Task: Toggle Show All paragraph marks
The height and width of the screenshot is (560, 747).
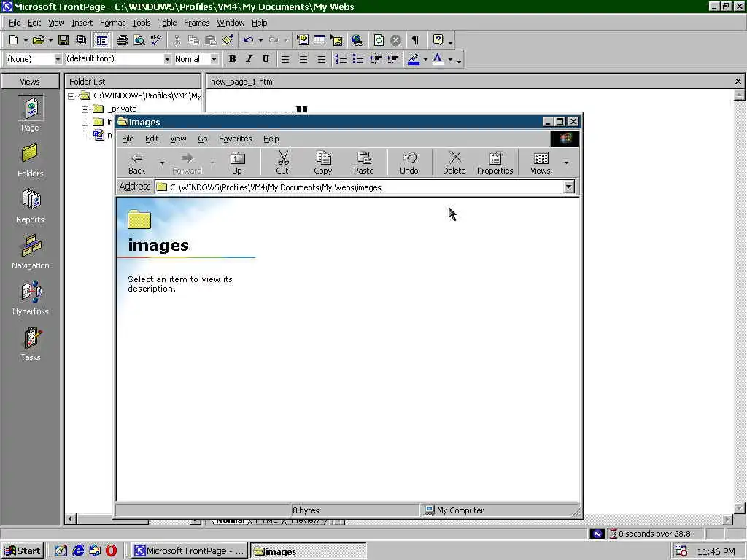Action: click(x=415, y=41)
